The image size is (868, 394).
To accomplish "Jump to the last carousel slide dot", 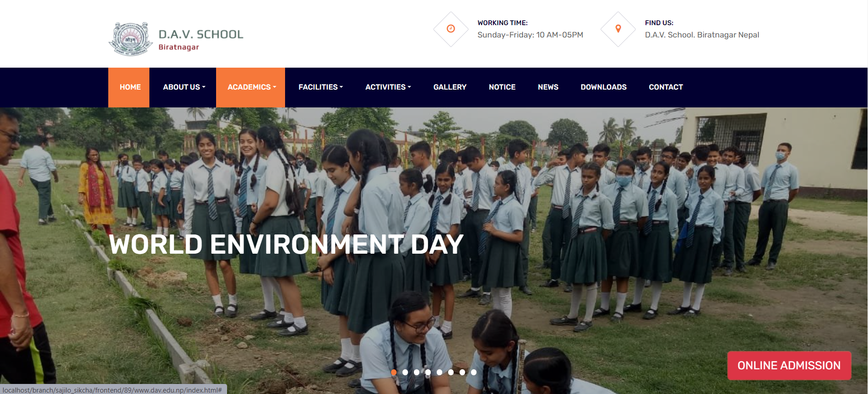I will coord(474,373).
